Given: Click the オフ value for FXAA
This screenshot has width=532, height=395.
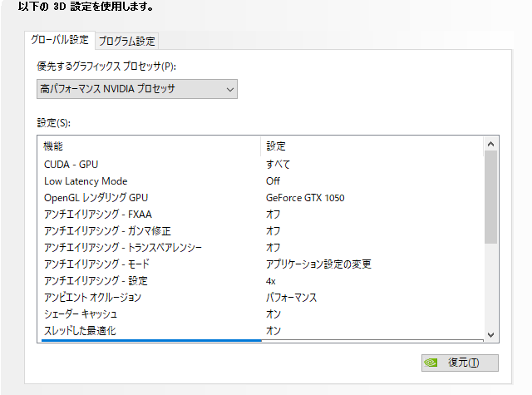Looking at the screenshot, I should tap(273, 214).
